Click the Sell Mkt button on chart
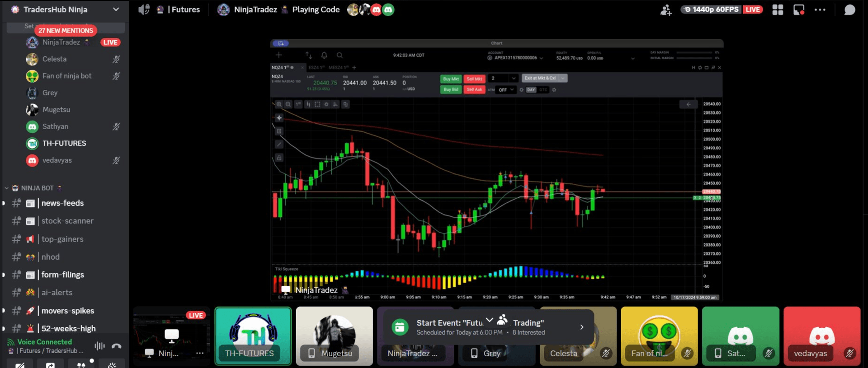868x368 pixels. coord(474,79)
